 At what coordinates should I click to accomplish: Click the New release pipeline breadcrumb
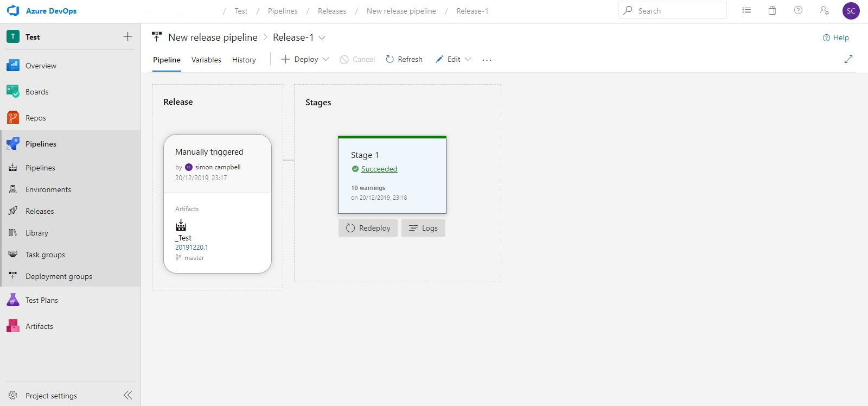(x=401, y=11)
